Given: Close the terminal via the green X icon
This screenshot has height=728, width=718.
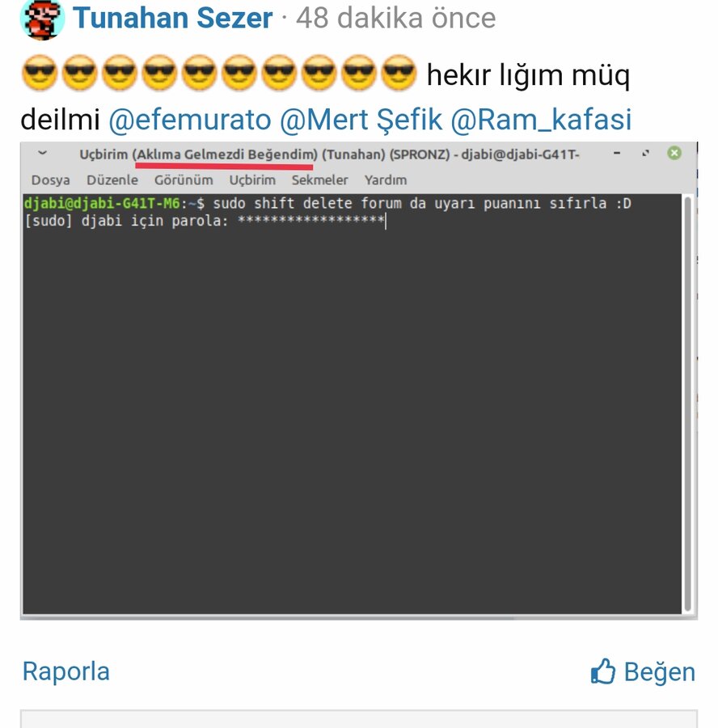Looking at the screenshot, I should [674, 153].
